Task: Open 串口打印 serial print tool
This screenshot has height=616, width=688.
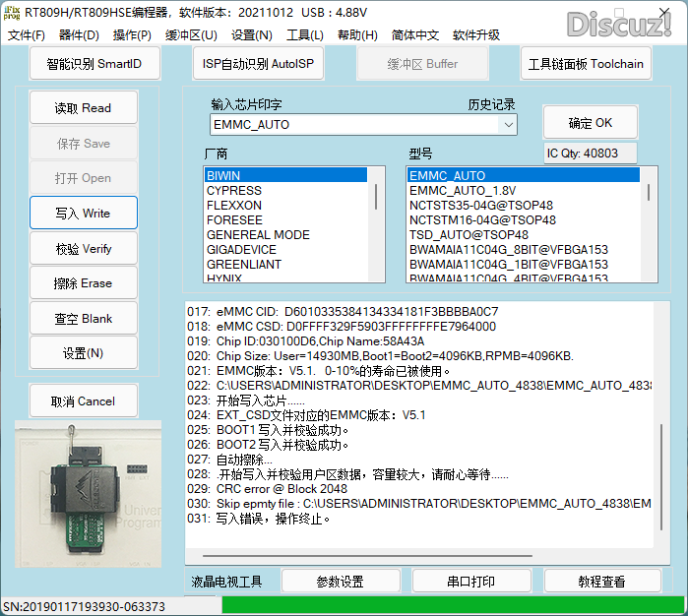Action: click(470, 582)
